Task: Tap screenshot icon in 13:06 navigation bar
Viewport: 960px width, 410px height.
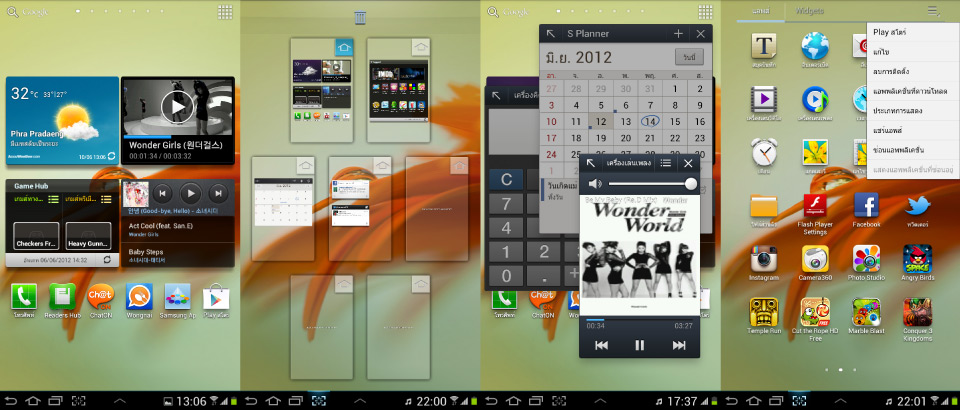Action: click(x=78, y=401)
